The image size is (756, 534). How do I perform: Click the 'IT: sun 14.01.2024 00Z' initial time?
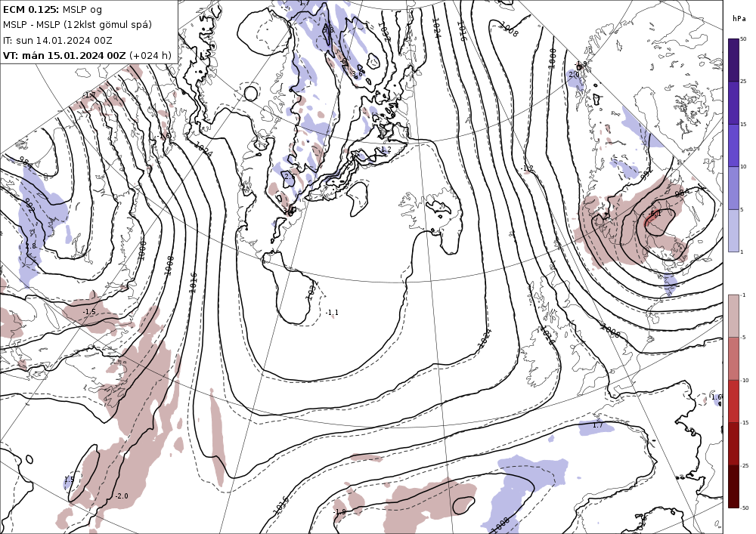point(57,40)
